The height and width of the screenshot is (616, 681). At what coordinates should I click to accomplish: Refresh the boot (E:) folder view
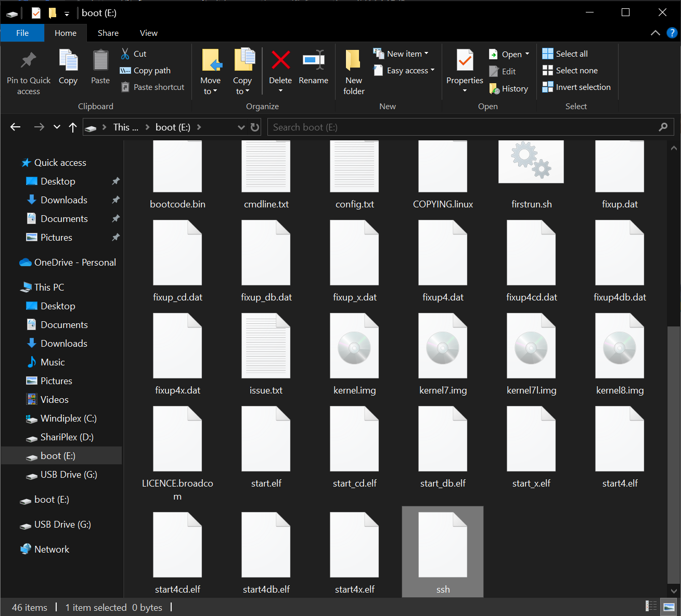tap(255, 127)
